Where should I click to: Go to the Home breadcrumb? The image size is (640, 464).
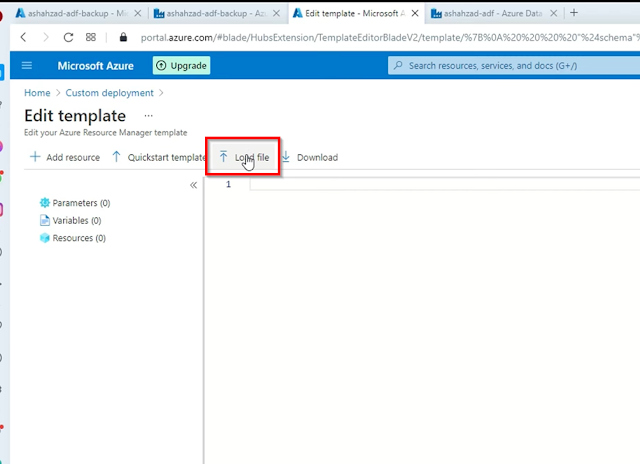click(x=37, y=93)
